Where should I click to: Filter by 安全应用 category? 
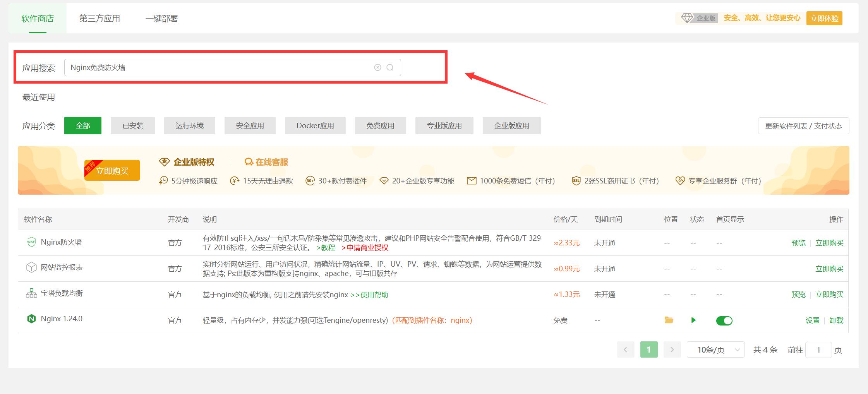pyautogui.click(x=250, y=126)
